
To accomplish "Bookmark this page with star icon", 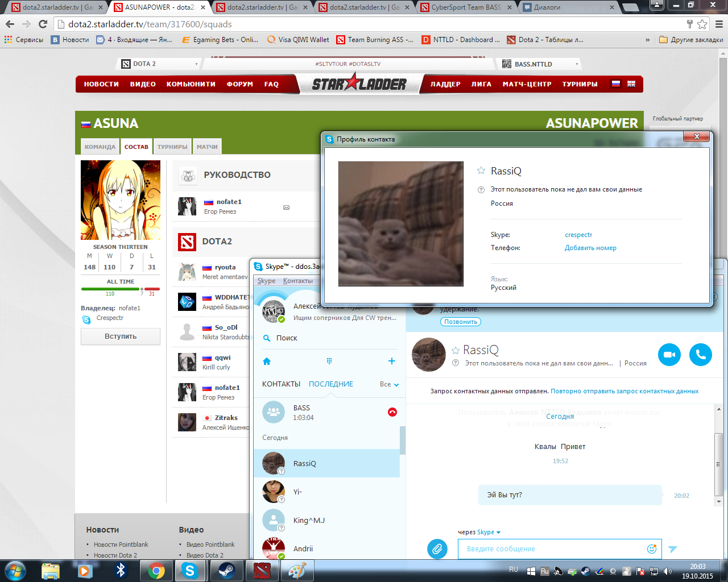I will click(702, 24).
